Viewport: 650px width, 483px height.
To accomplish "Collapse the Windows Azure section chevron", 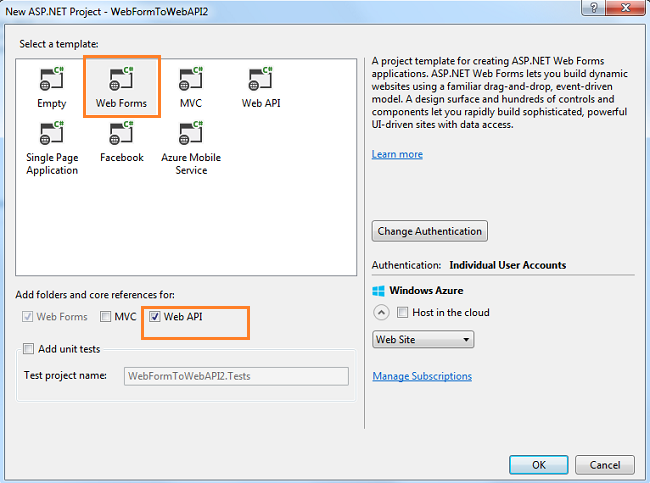I will (381, 313).
